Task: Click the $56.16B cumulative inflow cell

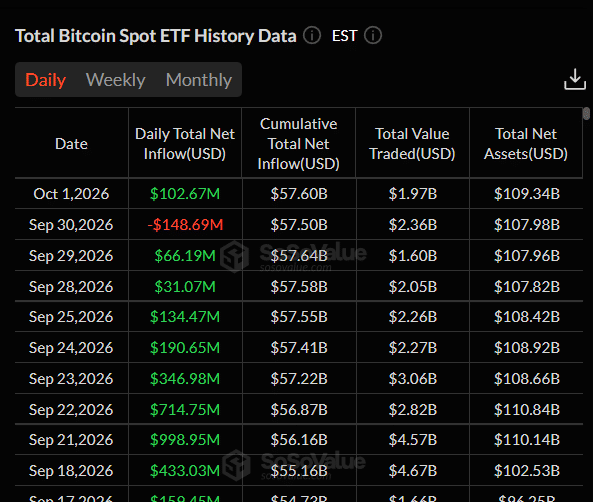Action: coord(299,440)
